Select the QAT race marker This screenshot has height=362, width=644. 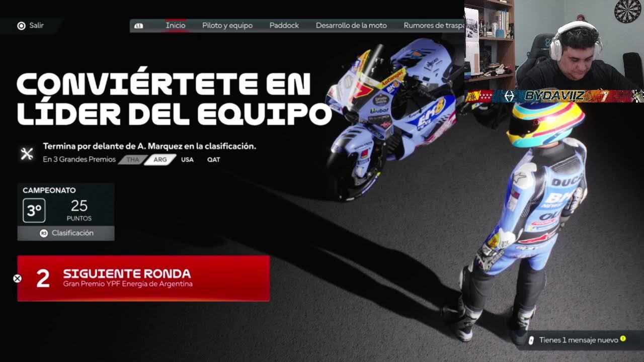pyautogui.click(x=213, y=160)
